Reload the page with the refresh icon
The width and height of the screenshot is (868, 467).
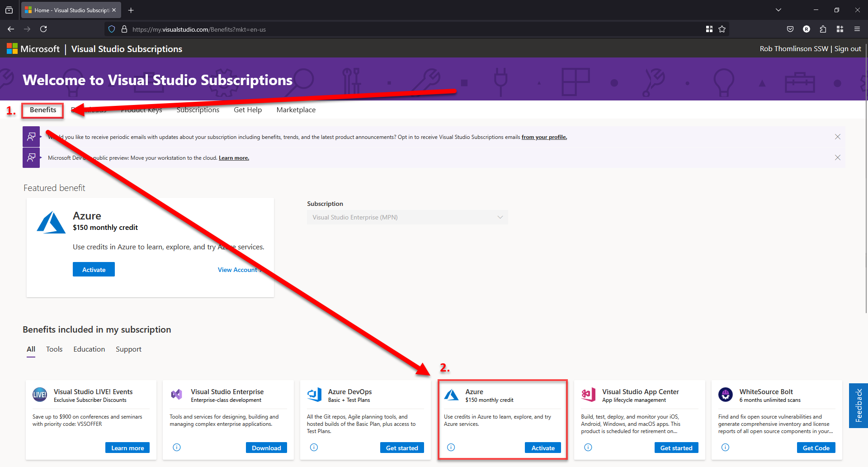(x=43, y=29)
